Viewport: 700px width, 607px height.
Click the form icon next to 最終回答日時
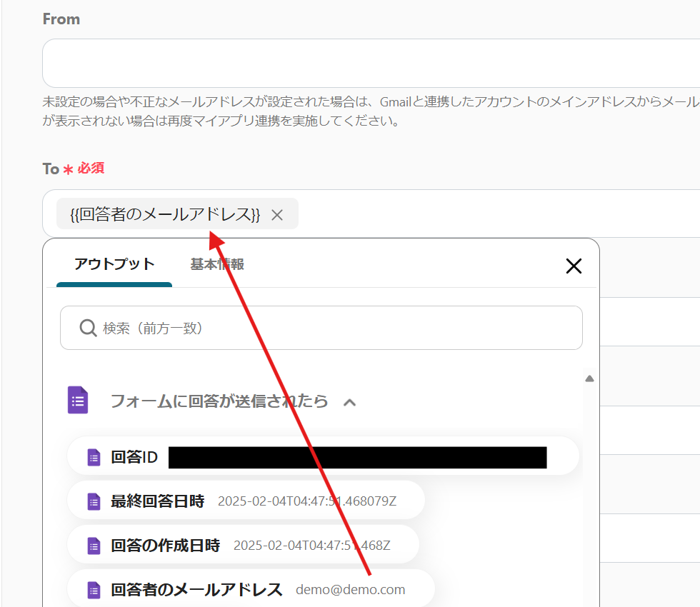pos(94,501)
